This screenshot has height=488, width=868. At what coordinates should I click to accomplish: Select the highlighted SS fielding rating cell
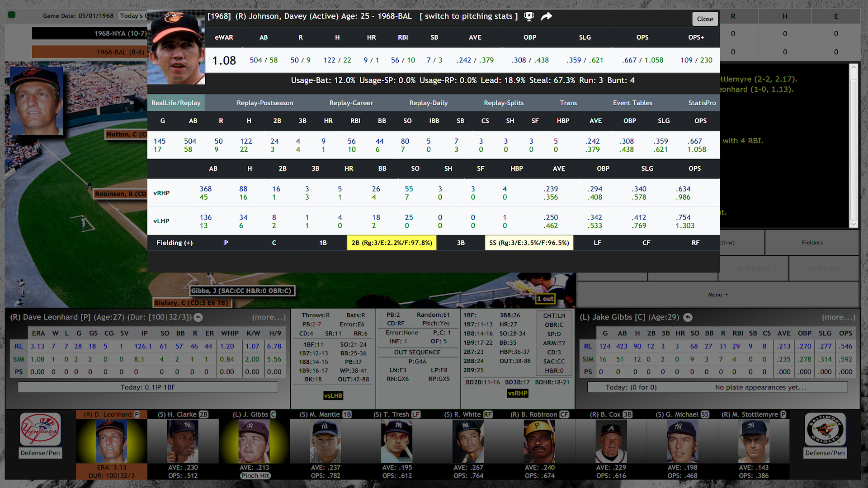coord(529,243)
